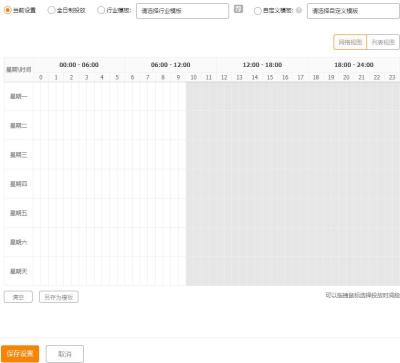
Task: Click the 星期一 row label
Action: (19, 96)
